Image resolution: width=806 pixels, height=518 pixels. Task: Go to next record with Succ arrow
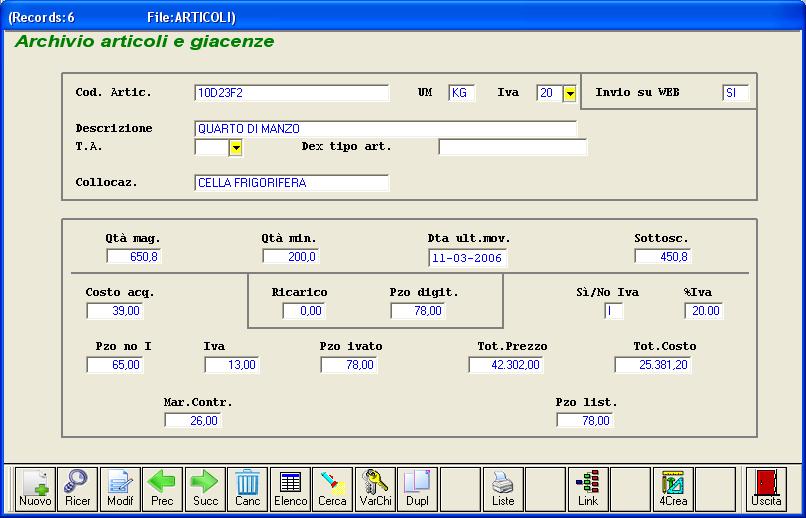point(205,489)
